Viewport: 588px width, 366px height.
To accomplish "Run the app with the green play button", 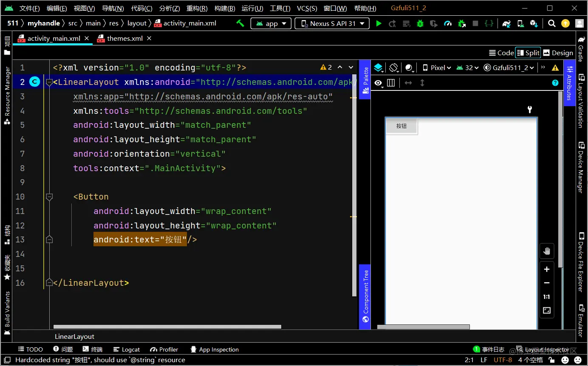I will 379,23.
